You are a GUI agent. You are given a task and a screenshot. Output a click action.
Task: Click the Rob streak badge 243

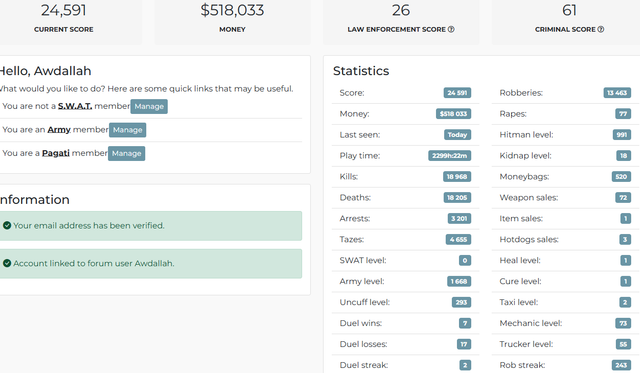click(621, 365)
